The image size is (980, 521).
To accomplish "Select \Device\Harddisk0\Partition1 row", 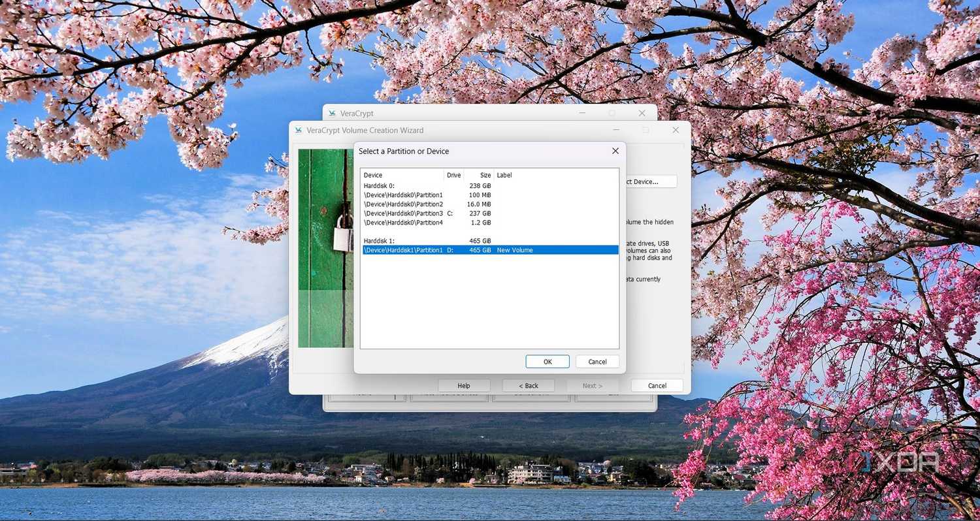I will click(x=489, y=195).
